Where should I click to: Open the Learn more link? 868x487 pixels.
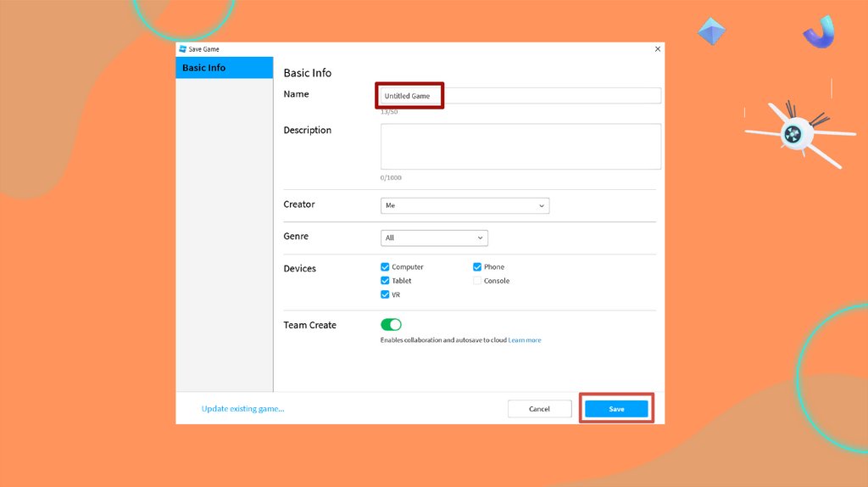pos(525,340)
